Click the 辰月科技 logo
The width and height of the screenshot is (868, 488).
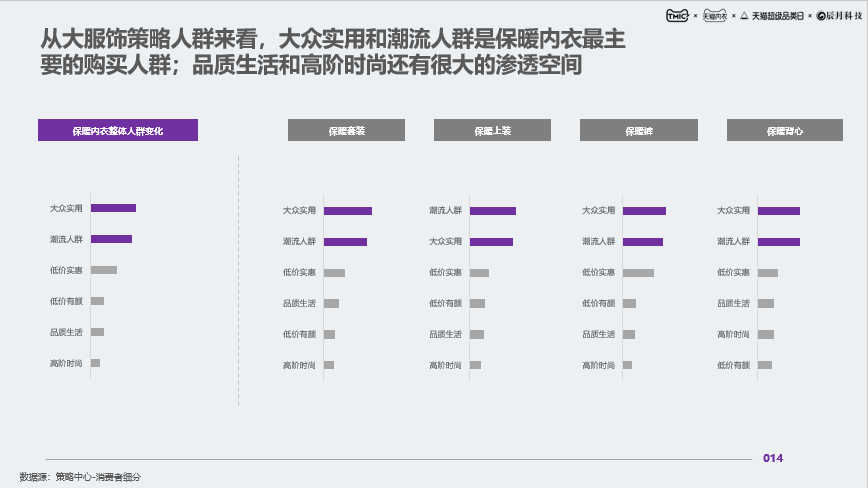pos(840,15)
